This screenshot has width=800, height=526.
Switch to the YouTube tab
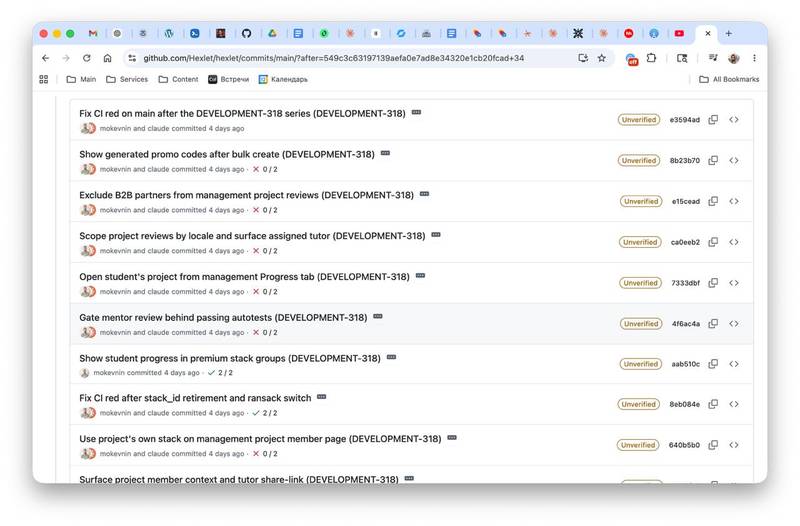pyautogui.click(x=679, y=34)
